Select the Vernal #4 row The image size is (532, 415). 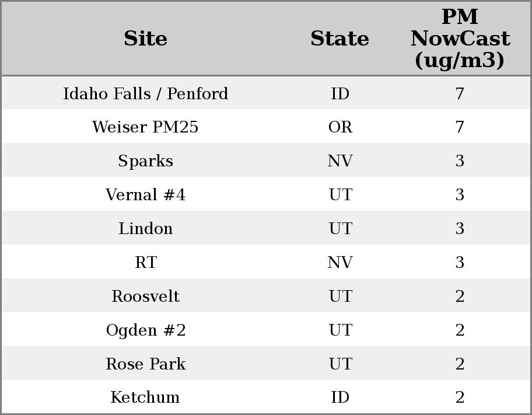[145, 195]
